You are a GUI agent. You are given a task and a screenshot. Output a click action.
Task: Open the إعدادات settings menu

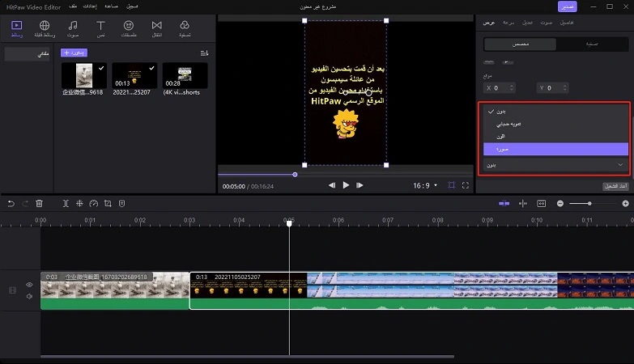tap(90, 6)
